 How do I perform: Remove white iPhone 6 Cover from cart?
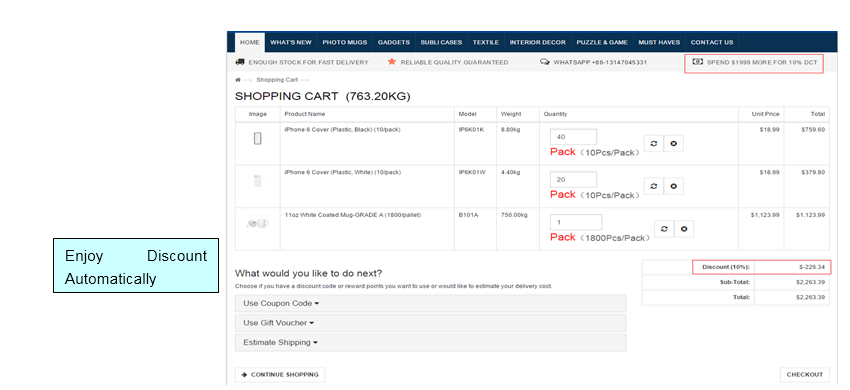[x=673, y=186]
